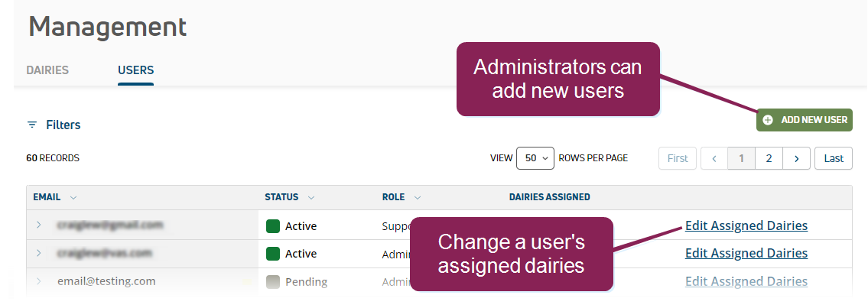Viewport: 868px width, 308px height.
Task: Open the rows per page dropdown
Action: (535, 158)
